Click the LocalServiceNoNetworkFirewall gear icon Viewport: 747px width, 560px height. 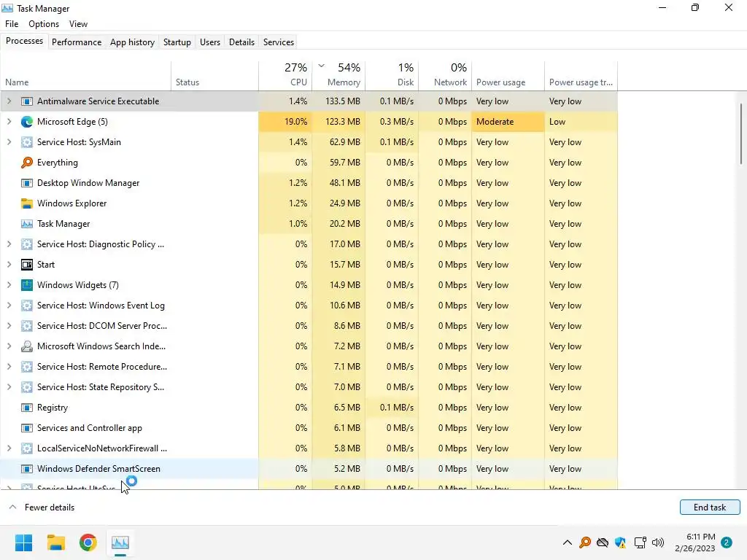[x=27, y=448]
